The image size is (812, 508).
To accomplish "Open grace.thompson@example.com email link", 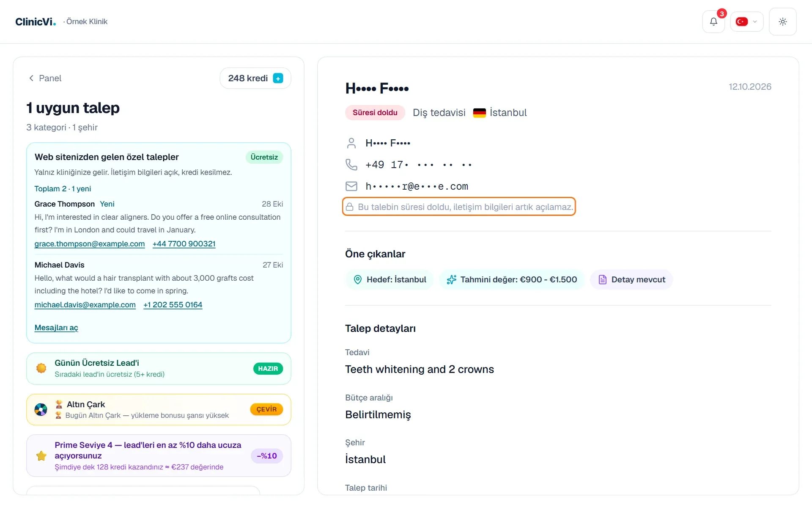I will click(x=90, y=244).
